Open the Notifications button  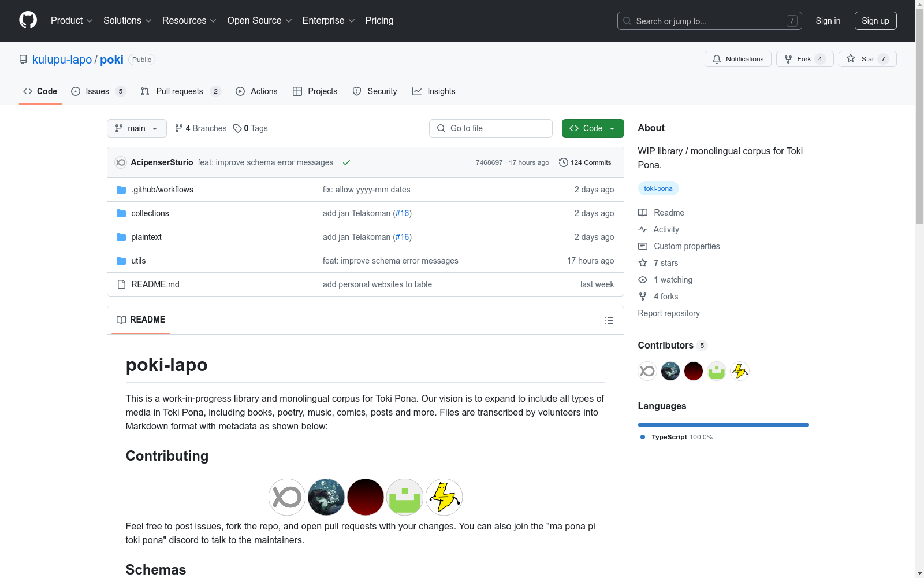click(x=738, y=59)
